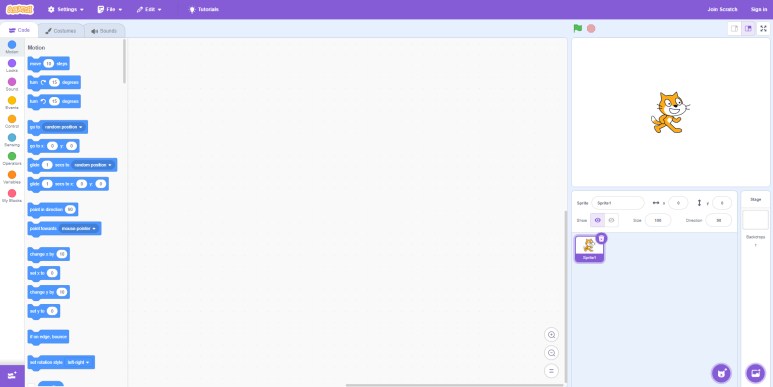
Task: Select the Sprite1 thumbnail
Action: [590, 248]
